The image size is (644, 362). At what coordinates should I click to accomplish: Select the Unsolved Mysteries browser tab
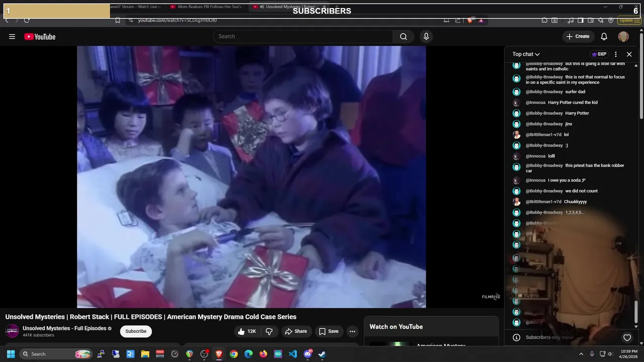290,7
